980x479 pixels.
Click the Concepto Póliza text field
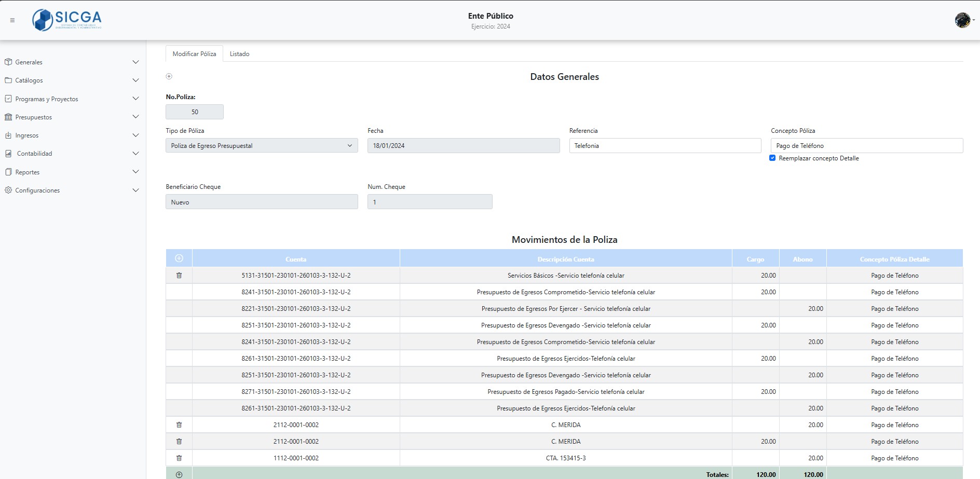866,146
